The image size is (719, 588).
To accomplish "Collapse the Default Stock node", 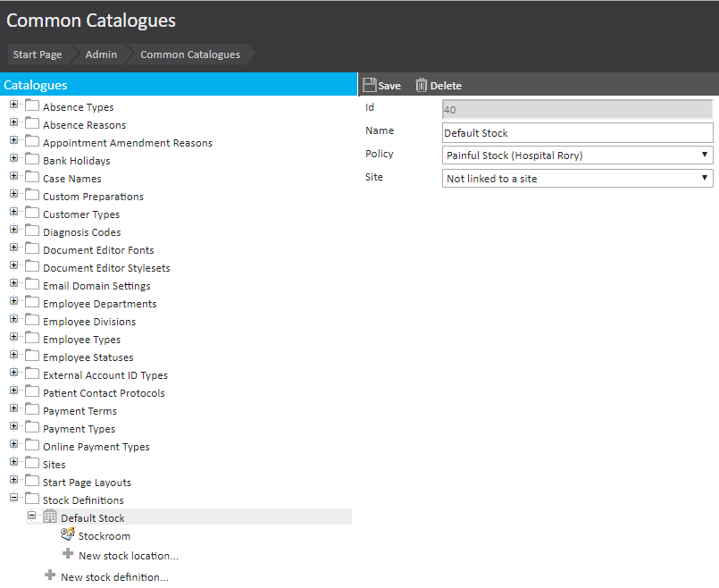I will pos(32,517).
